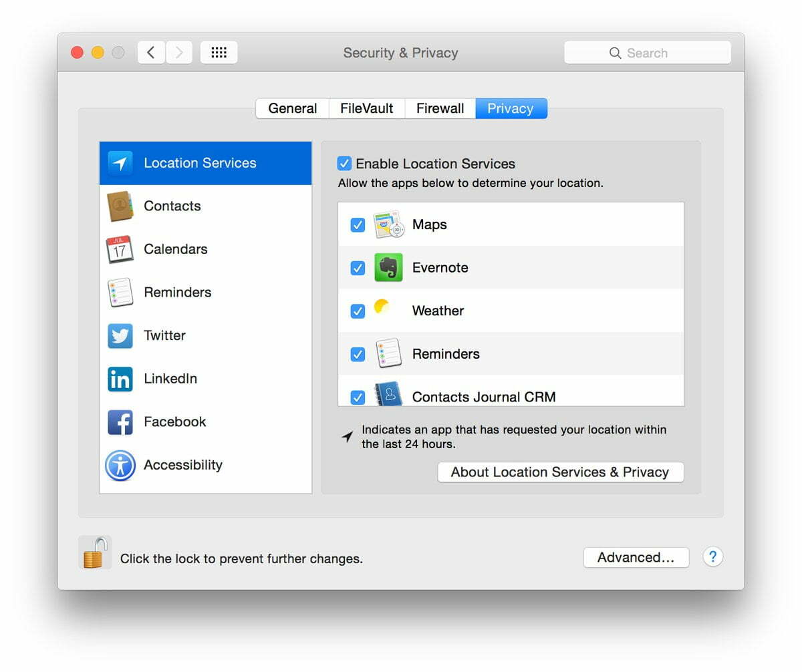Select the LinkedIn icon in sidebar
The height and width of the screenshot is (672, 802).
(120, 379)
